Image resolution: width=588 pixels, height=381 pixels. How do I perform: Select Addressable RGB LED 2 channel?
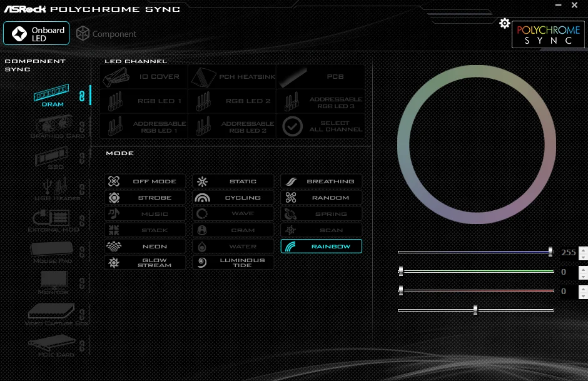pyautogui.click(x=232, y=126)
